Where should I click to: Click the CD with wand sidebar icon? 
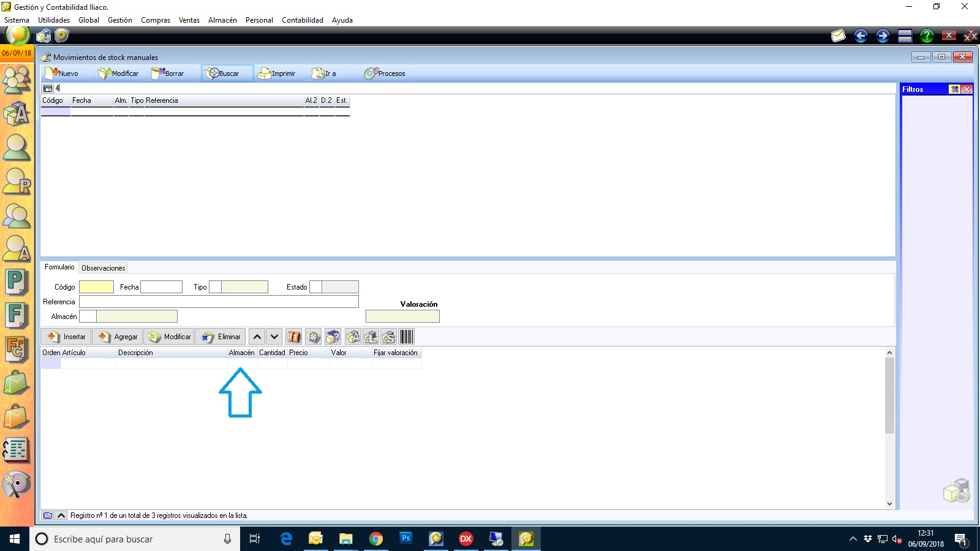(x=17, y=484)
